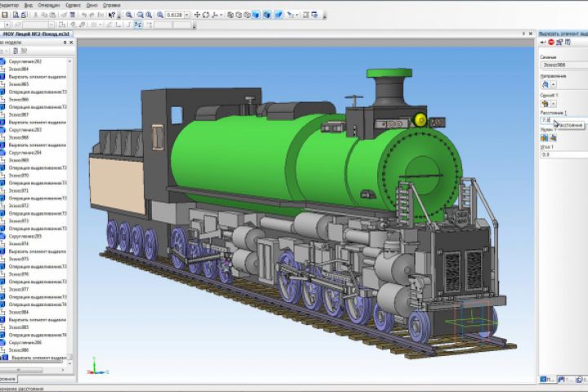Open the zoom scale dropdown showing 0.6128

[187, 15]
